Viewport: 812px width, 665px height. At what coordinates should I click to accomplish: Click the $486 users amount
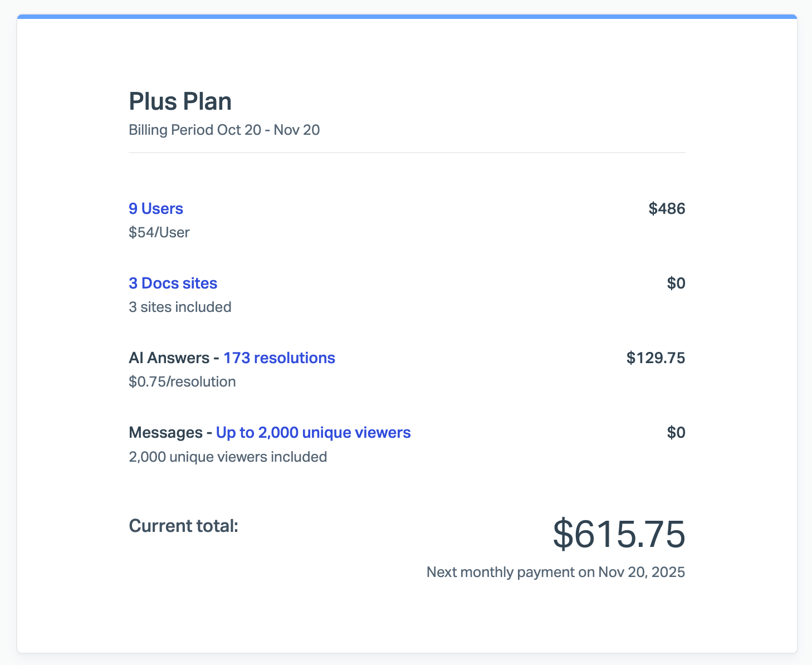[667, 209]
